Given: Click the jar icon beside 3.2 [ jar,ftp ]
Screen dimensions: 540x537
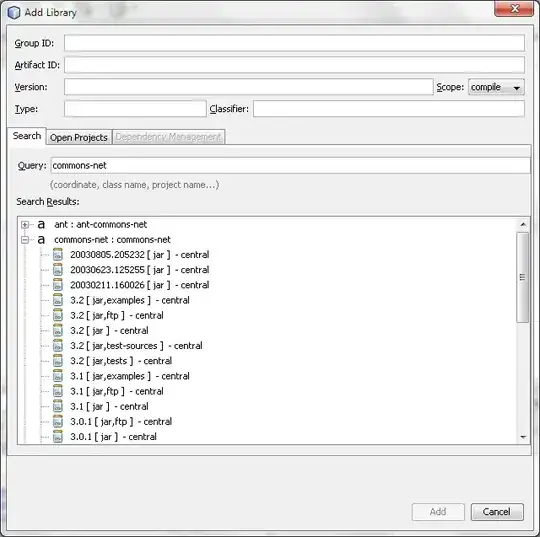Looking at the screenshot, I should tap(58, 315).
